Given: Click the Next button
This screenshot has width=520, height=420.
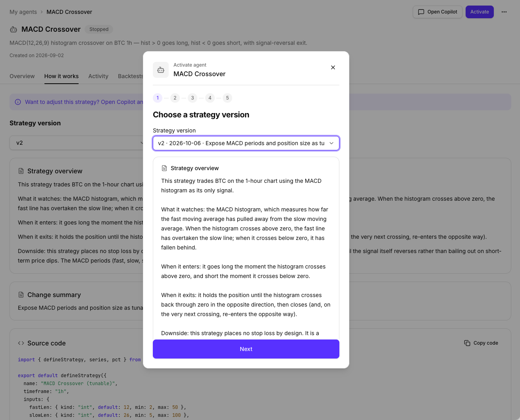Looking at the screenshot, I should tap(246, 349).
